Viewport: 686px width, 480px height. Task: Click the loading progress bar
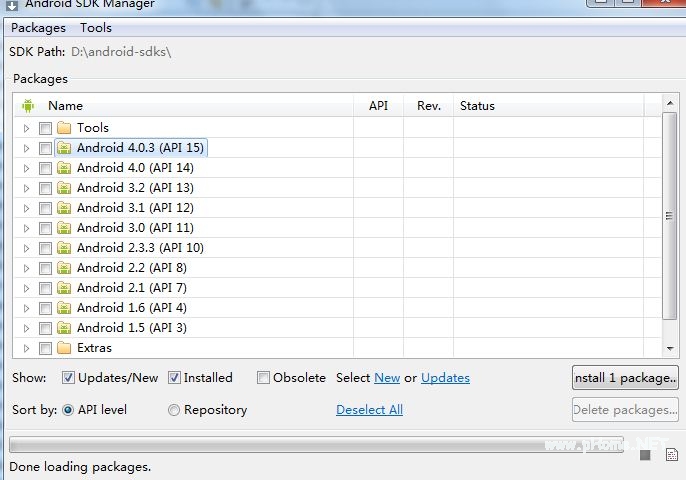click(x=316, y=444)
